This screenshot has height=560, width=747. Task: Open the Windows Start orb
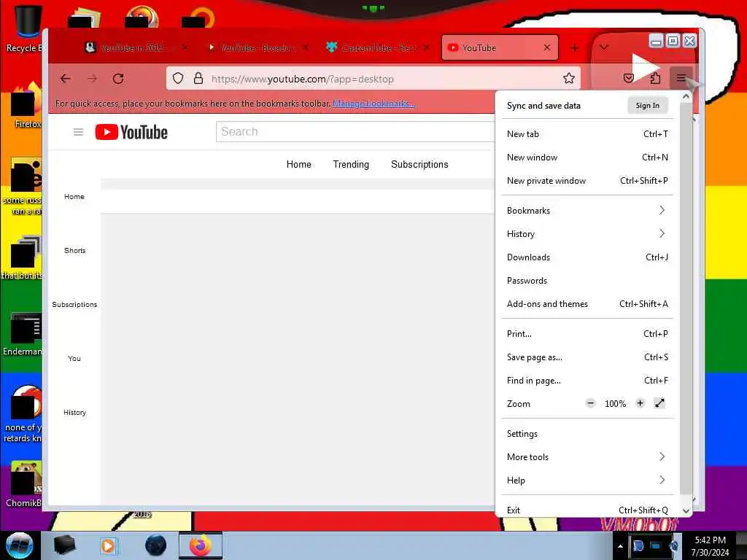point(20,545)
